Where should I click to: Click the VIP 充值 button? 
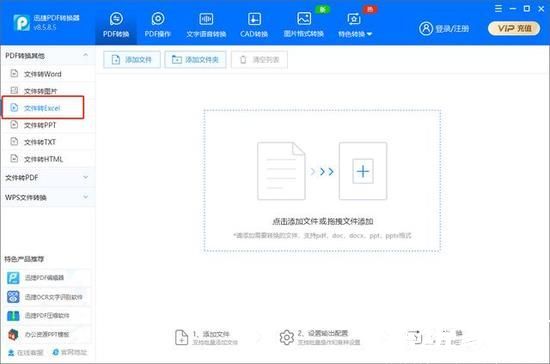[x=514, y=28]
